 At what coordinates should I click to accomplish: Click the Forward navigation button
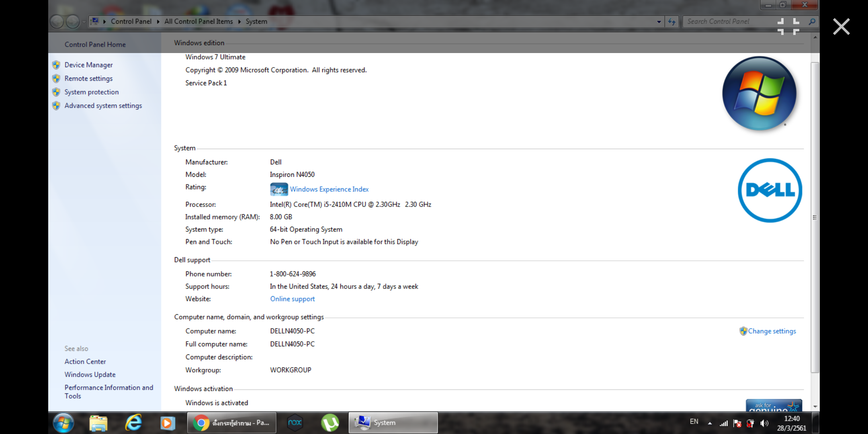pos(73,22)
